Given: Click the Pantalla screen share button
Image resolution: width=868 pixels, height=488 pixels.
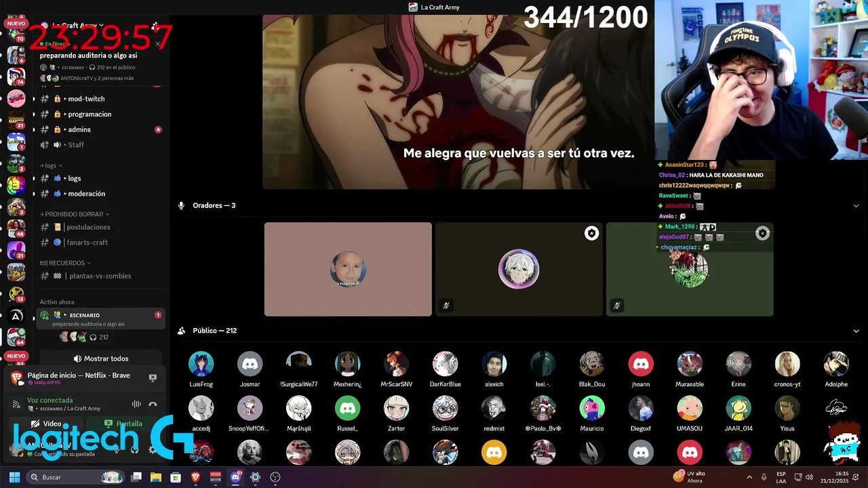Looking at the screenshot, I should [x=123, y=424].
